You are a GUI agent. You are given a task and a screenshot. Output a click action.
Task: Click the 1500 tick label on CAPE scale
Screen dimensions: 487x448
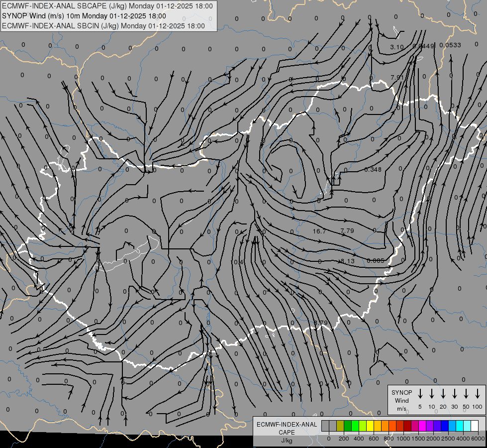coord(418,439)
